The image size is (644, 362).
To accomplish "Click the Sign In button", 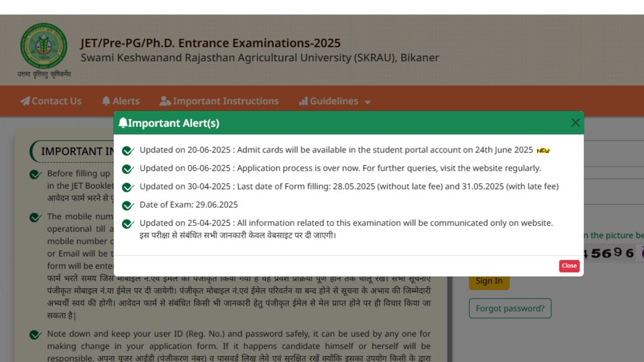I will coord(489,281).
